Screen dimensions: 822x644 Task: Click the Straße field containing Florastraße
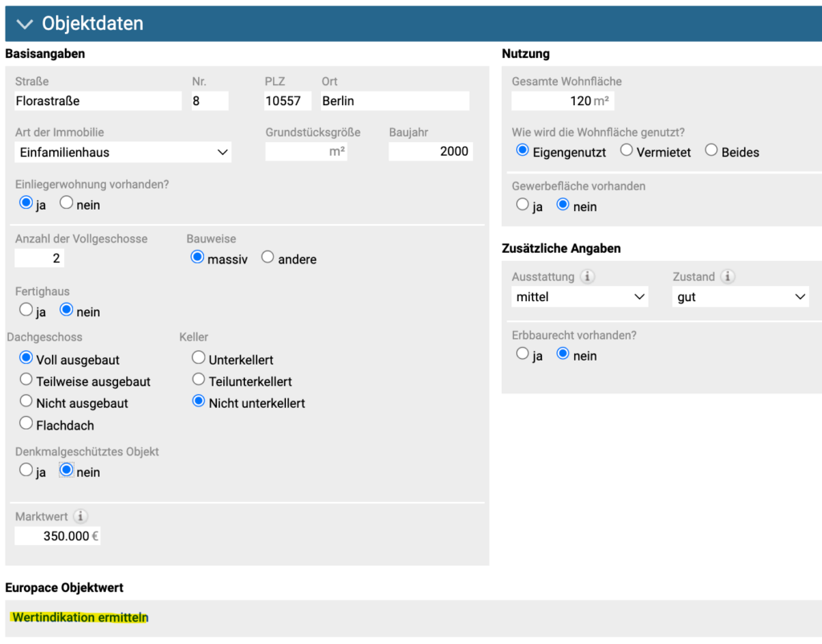tap(98, 101)
